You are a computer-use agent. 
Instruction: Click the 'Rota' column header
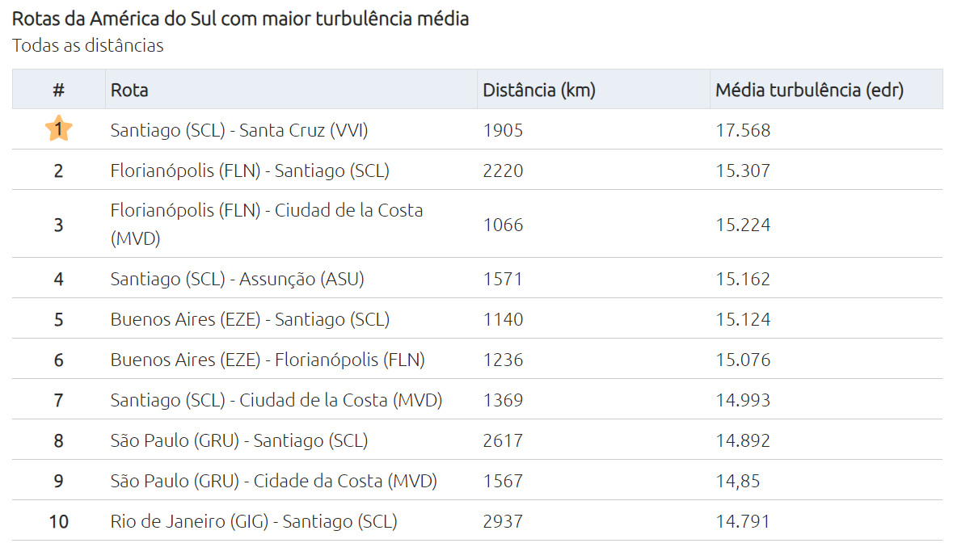(129, 90)
